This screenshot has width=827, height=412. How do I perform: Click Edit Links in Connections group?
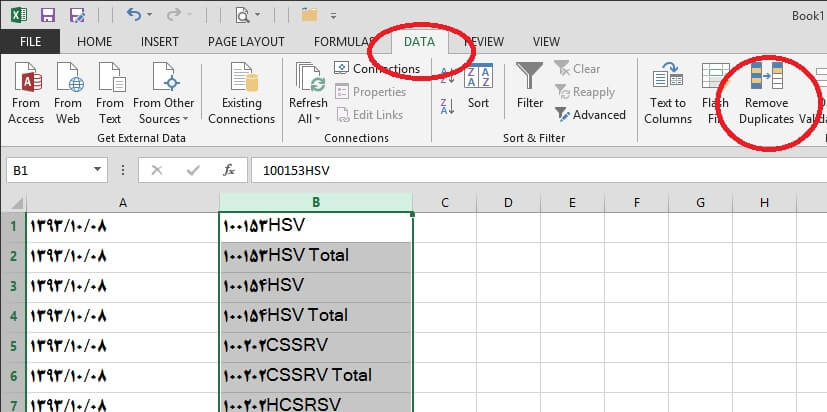click(370, 114)
